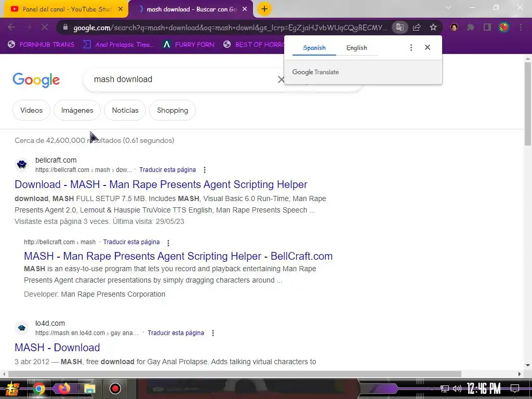Open Google Chrome from the taskbar

[x=38, y=389]
